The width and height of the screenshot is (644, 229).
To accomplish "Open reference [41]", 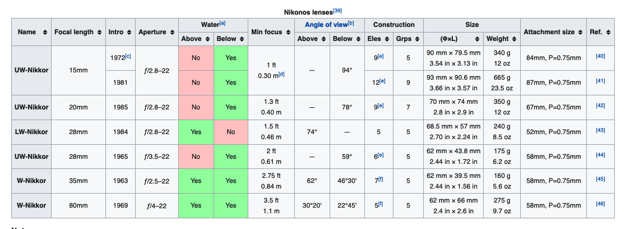I will [x=600, y=81].
